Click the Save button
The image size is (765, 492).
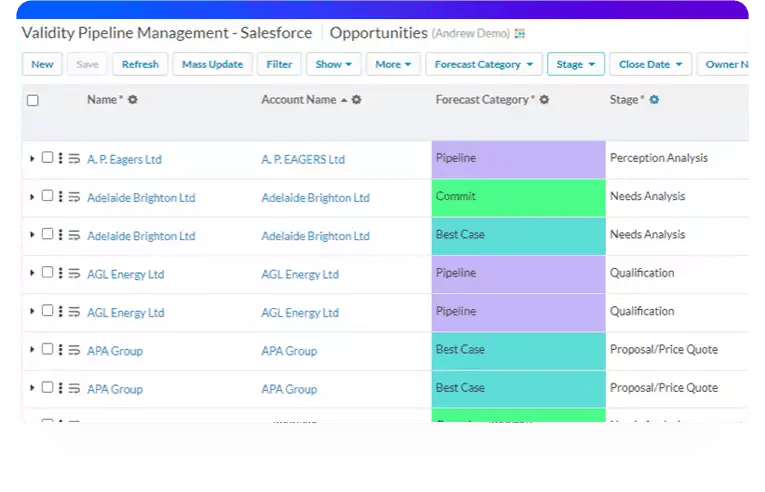click(87, 64)
